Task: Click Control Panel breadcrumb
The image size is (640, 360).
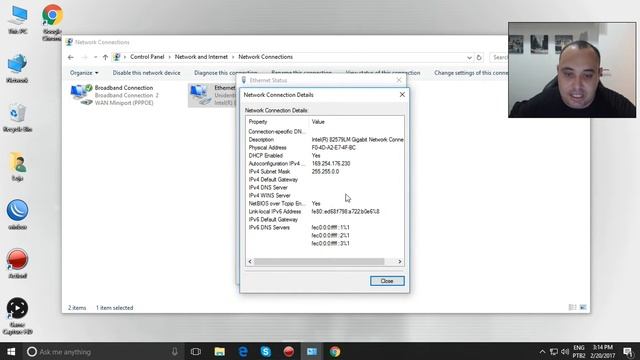Action: (x=147, y=57)
